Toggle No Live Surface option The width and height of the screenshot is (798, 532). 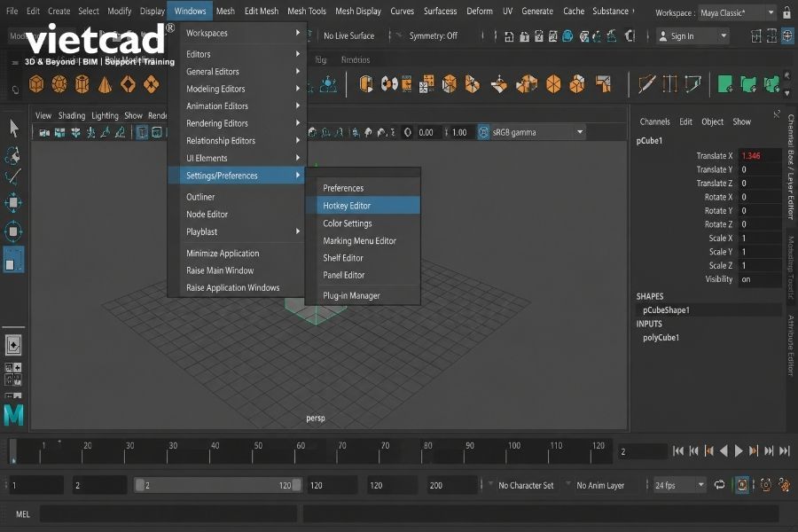click(348, 36)
